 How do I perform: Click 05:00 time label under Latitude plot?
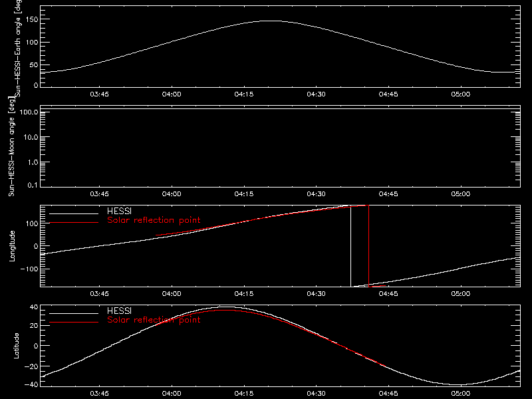pos(461,393)
